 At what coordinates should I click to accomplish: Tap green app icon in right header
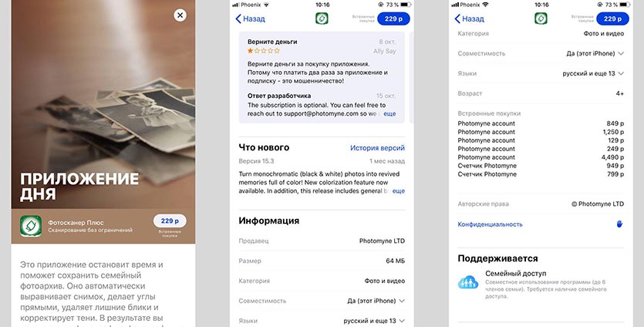[541, 19]
